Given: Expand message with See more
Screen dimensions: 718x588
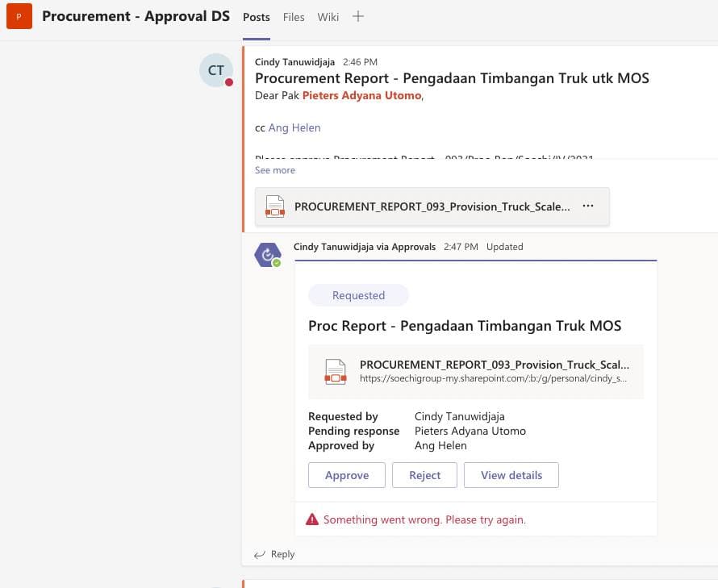Looking at the screenshot, I should point(275,170).
